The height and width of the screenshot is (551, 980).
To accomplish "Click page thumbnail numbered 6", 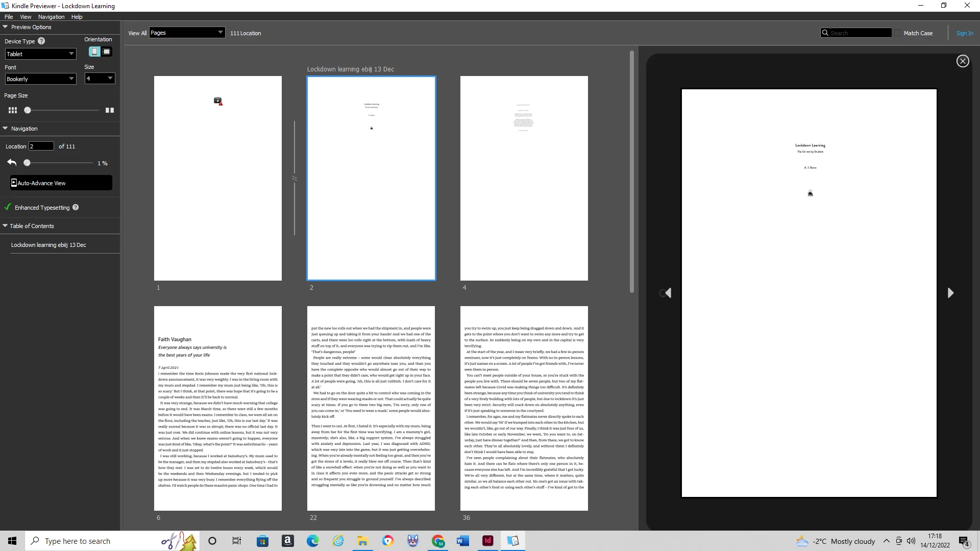I will tap(218, 408).
